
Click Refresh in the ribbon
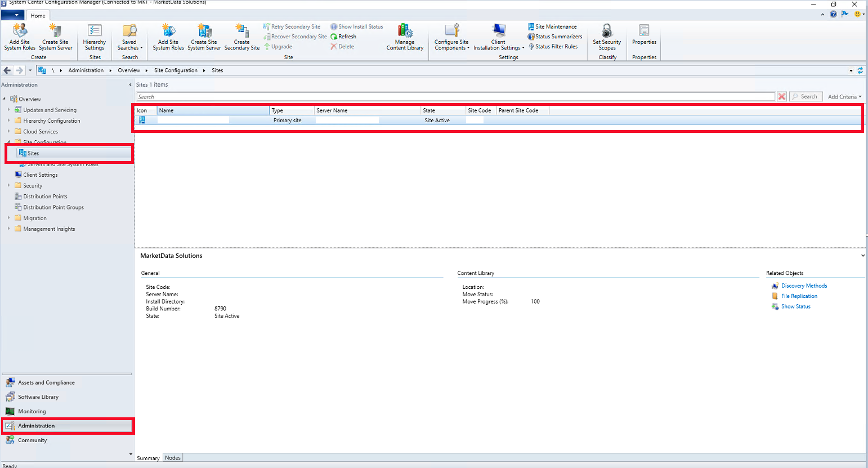(343, 37)
